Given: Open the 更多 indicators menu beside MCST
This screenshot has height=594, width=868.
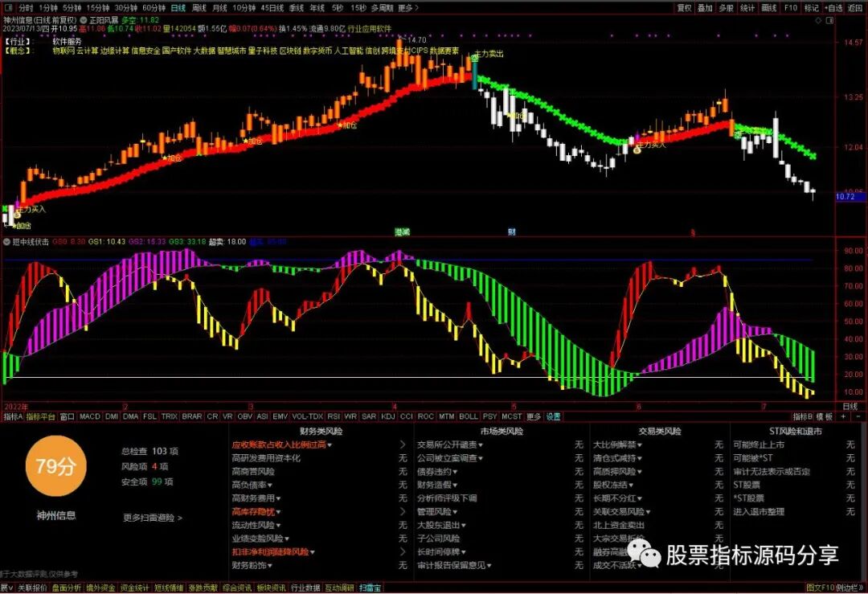Looking at the screenshot, I should 534,416.
